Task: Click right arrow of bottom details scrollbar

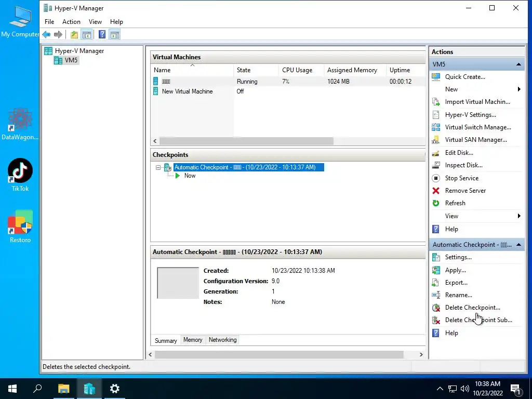Action: click(x=421, y=354)
